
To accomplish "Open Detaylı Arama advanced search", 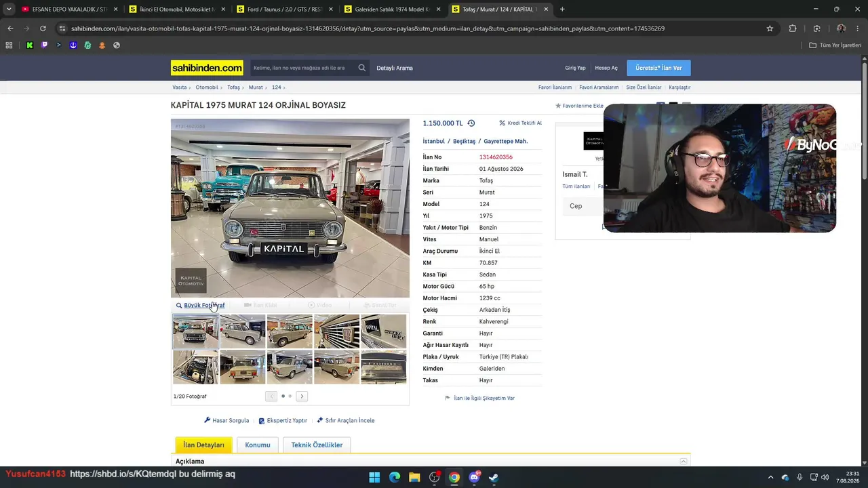I will tap(395, 68).
